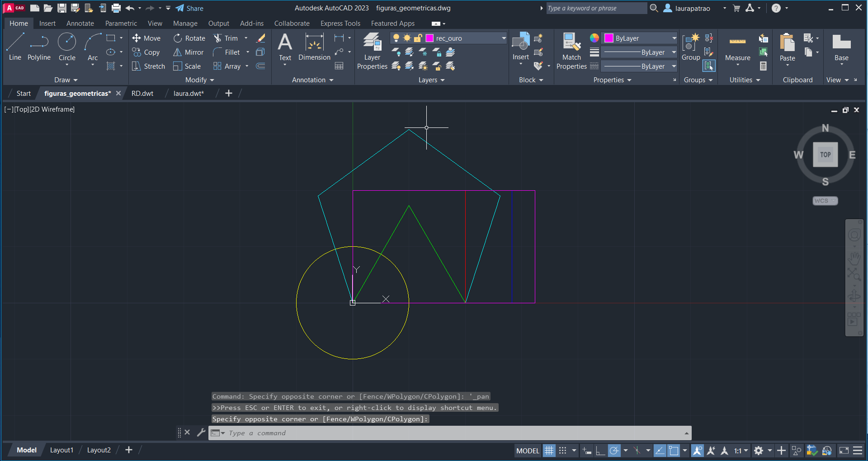
Task: Open the Layer Properties manager
Action: point(372,51)
